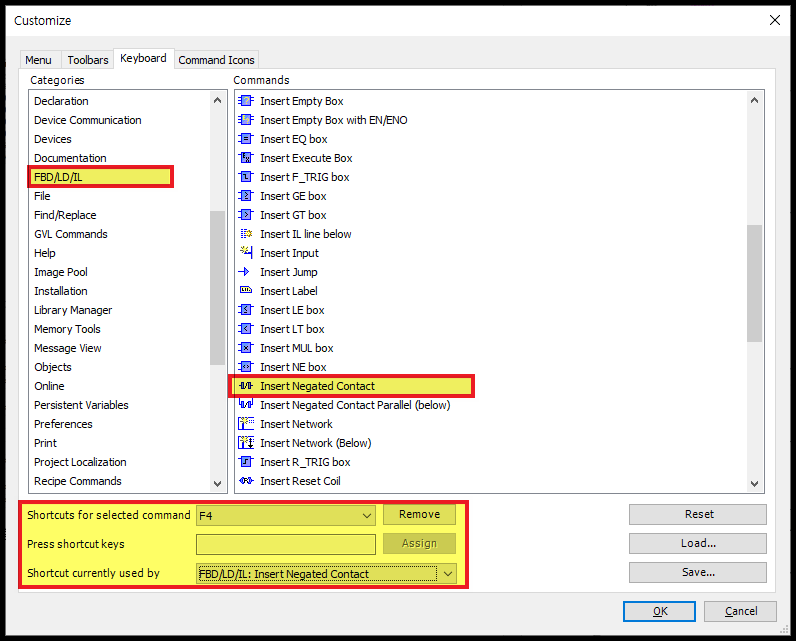This screenshot has width=796, height=641.
Task: Click the Load... button
Action: (x=698, y=544)
